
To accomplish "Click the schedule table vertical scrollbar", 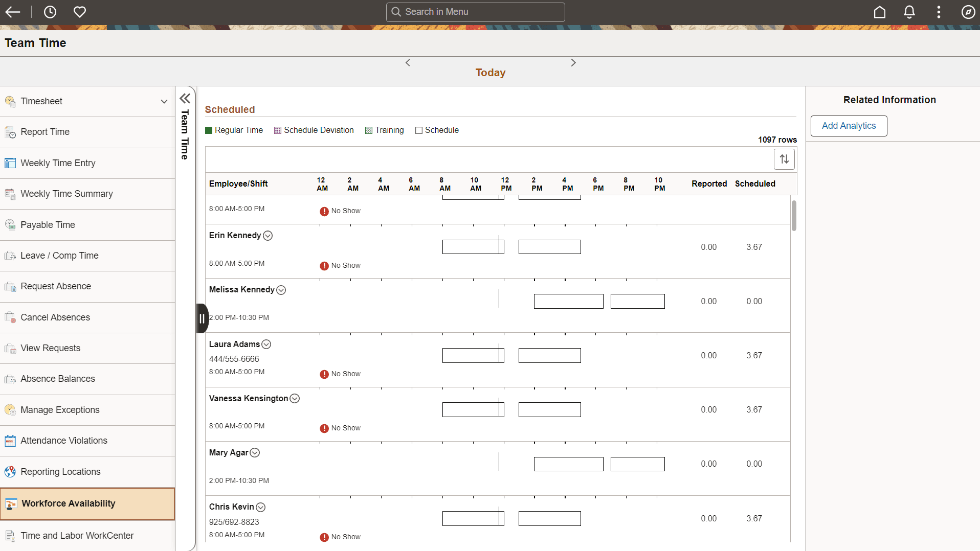I will (794, 216).
